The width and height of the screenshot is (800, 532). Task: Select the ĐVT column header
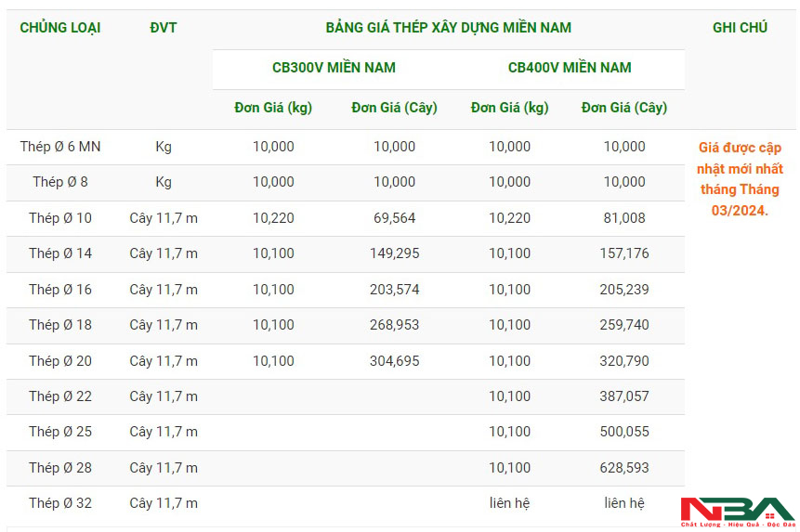coord(164,28)
